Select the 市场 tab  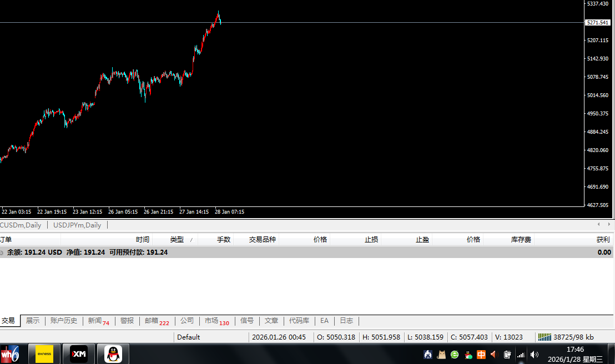click(x=211, y=321)
